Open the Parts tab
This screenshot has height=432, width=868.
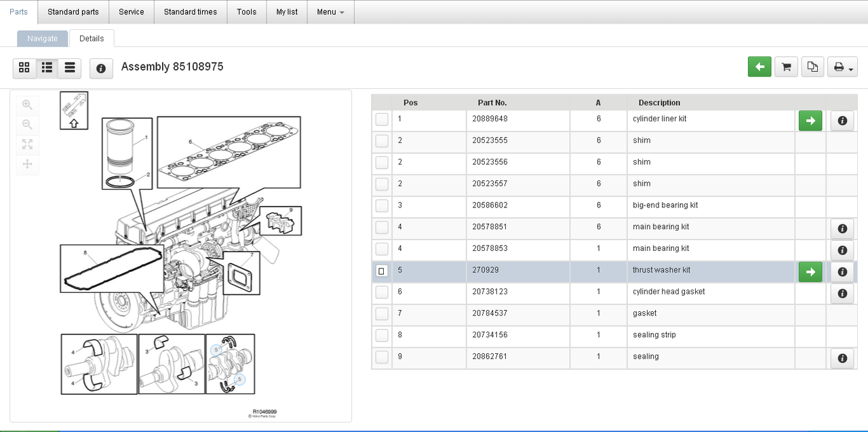[x=18, y=12]
